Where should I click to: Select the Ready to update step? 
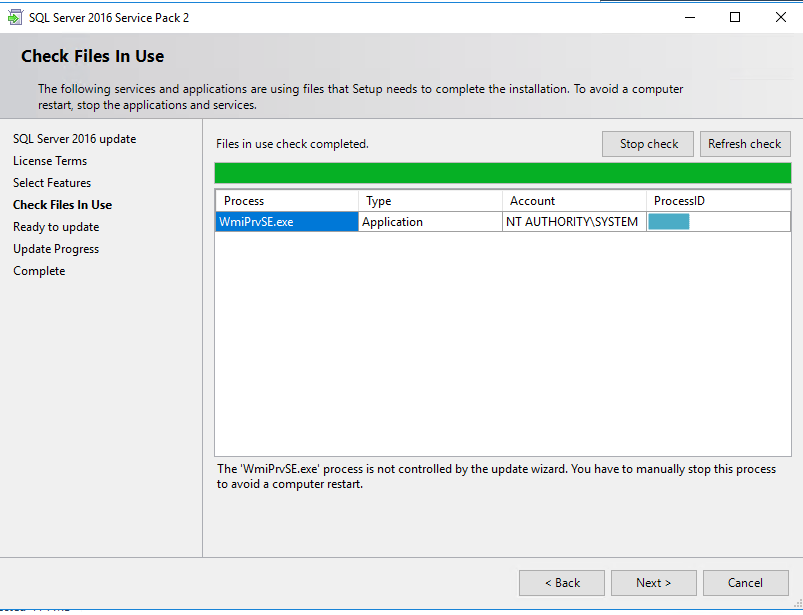pyautogui.click(x=56, y=227)
